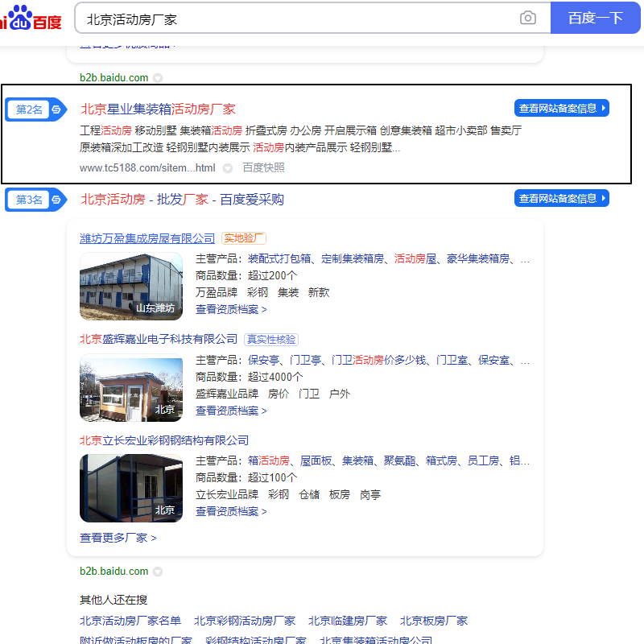The height and width of the screenshot is (644, 644).
Task: Click 屋面板 product link
Action: coord(316,460)
